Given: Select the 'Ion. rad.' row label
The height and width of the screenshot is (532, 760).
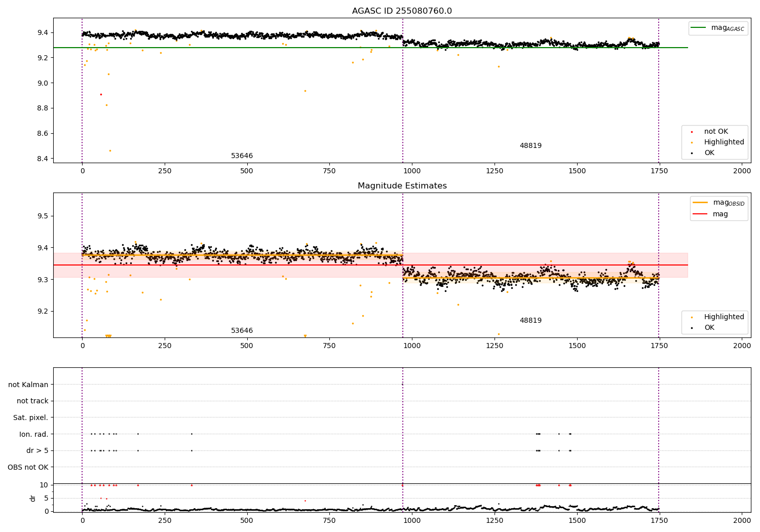Looking at the screenshot, I should 34,435.
